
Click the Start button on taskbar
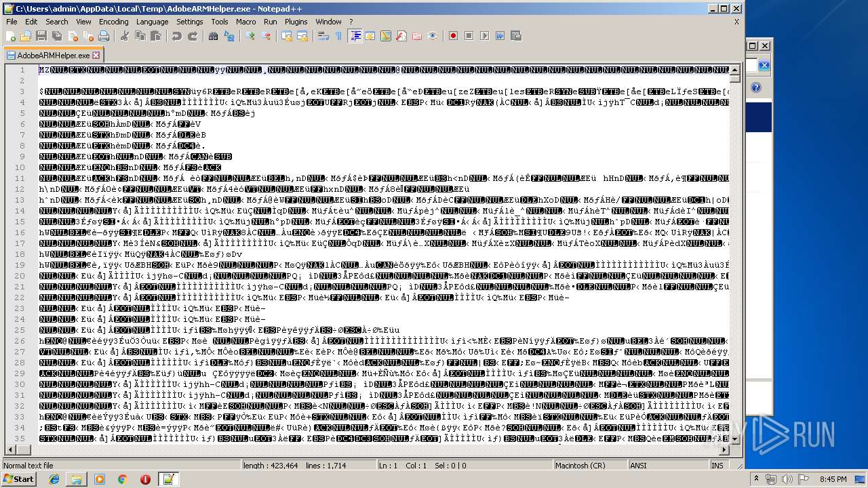tap(18, 479)
